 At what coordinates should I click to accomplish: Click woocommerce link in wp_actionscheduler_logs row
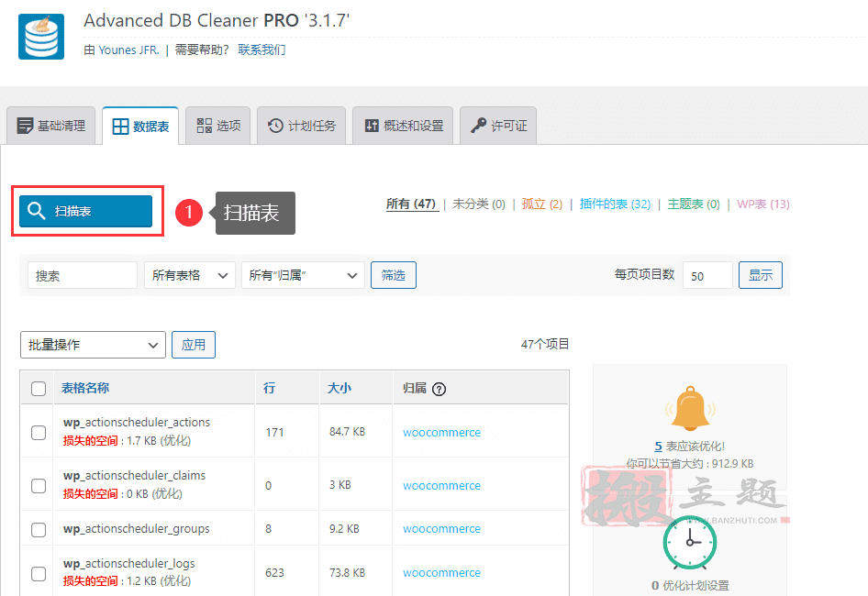click(x=441, y=573)
